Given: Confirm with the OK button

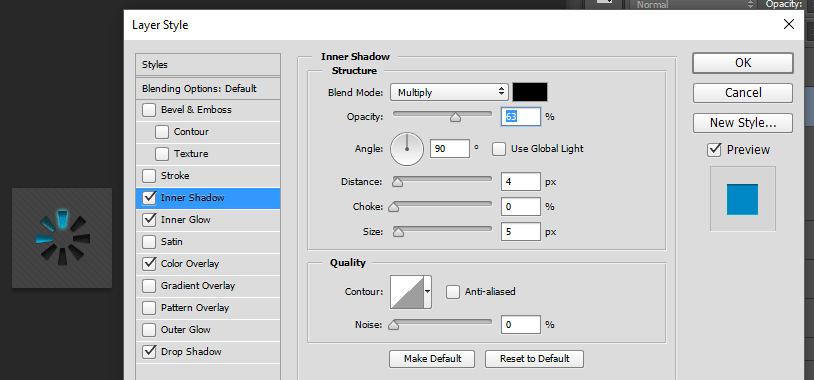Looking at the screenshot, I should [x=743, y=63].
